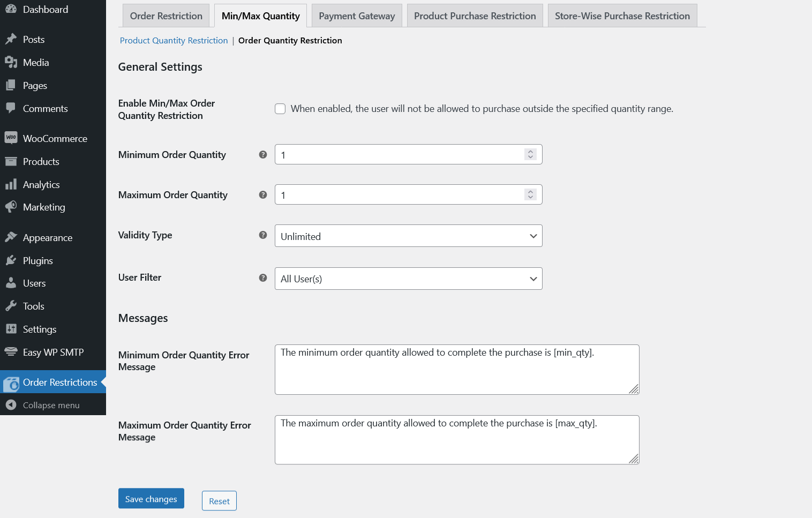
Task: Open the Appearance brush icon
Action: point(12,237)
